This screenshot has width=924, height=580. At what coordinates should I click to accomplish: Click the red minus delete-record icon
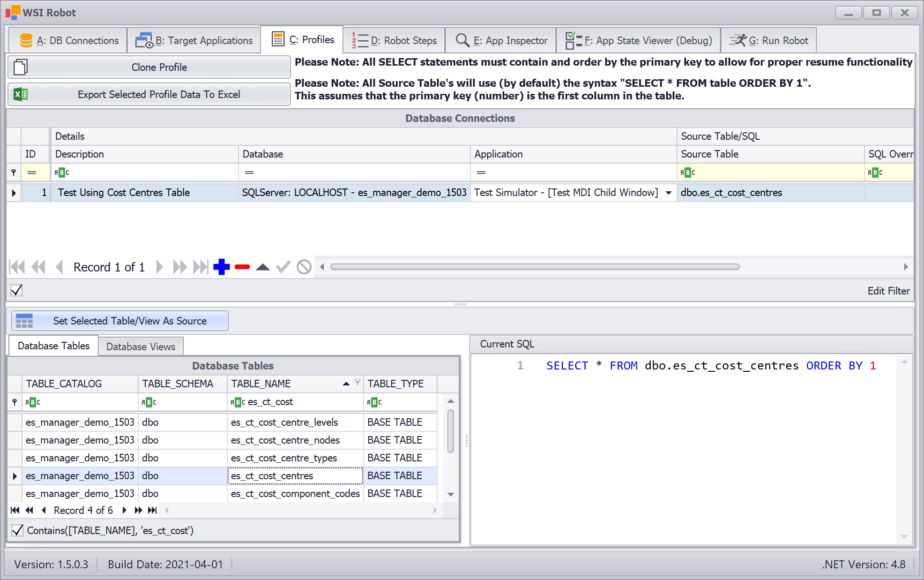pyautogui.click(x=242, y=267)
